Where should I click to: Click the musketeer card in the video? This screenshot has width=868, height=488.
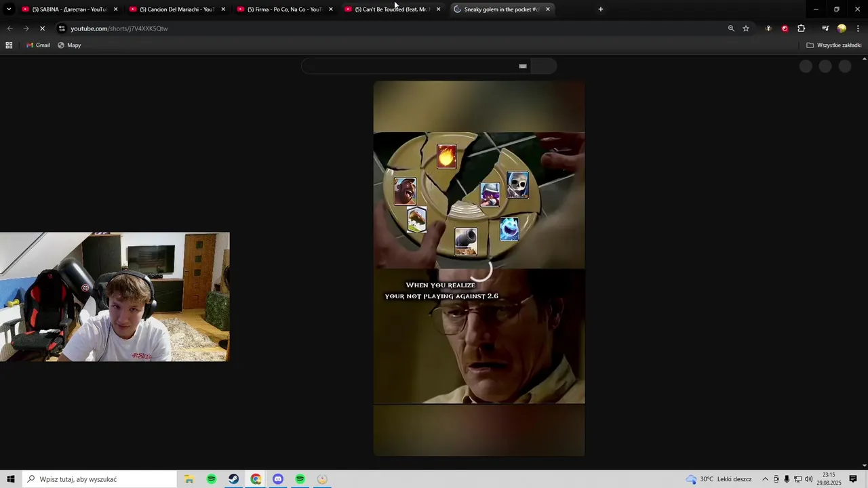[490, 195]
